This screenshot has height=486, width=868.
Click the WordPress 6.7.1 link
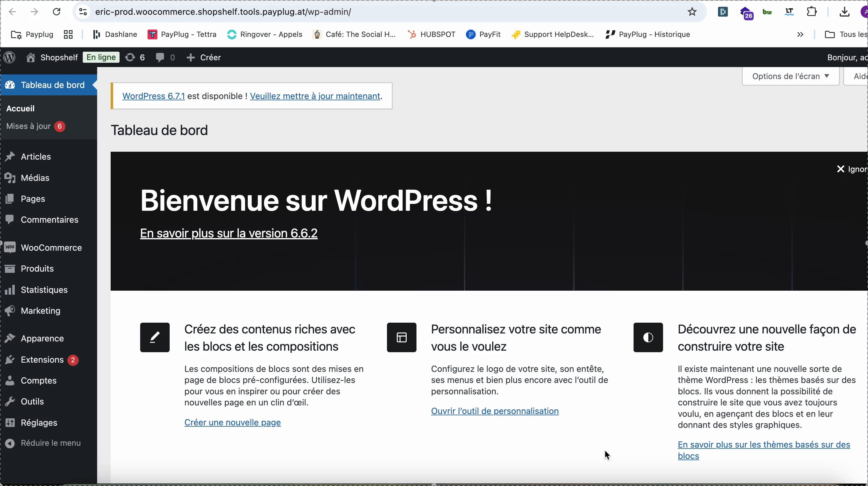153,96
